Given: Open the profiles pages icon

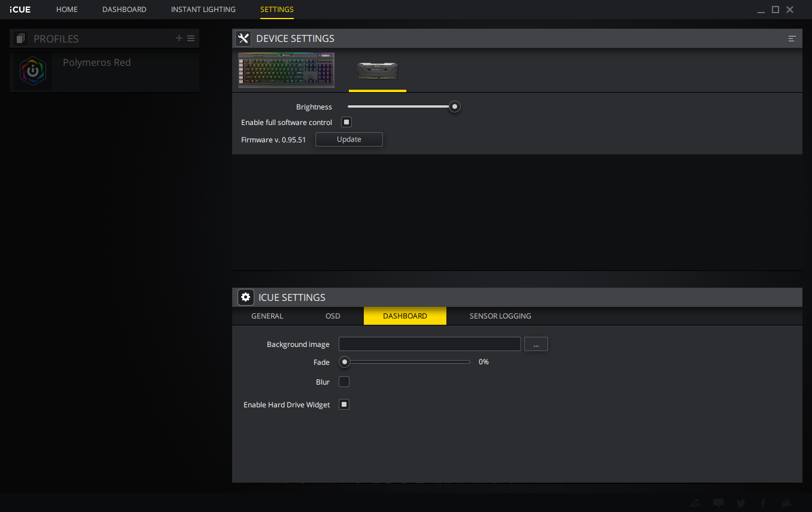Looking at the screenshot, I should click(21, 38).
